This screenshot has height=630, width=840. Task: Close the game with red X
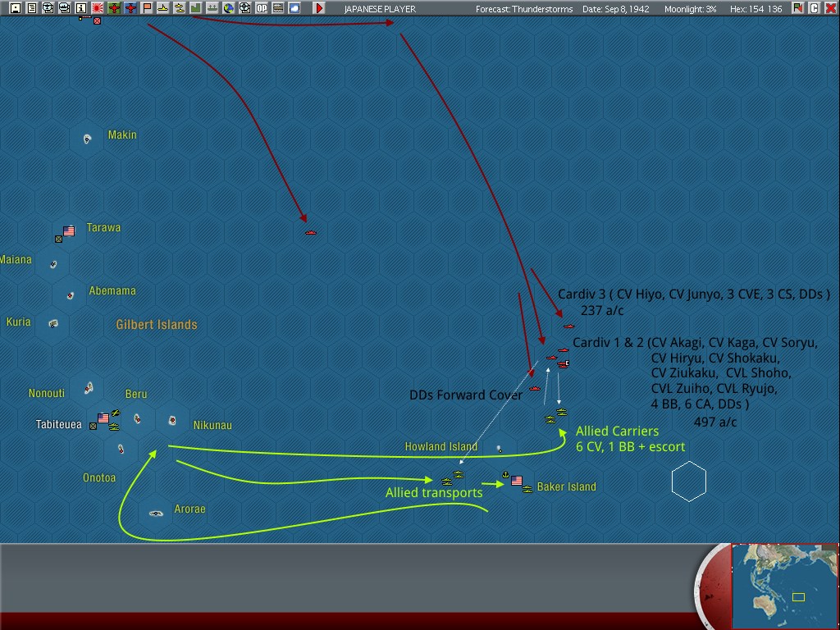[x=831, y=8]
